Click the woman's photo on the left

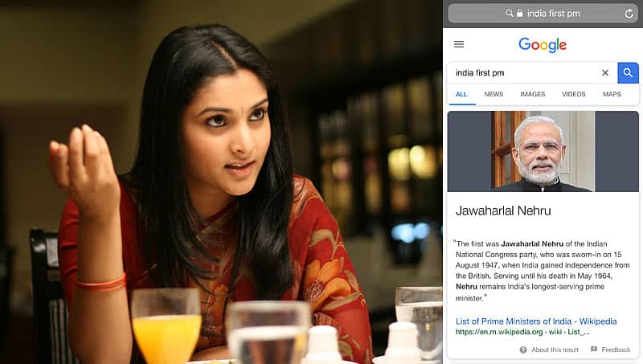tap(222, 182)
